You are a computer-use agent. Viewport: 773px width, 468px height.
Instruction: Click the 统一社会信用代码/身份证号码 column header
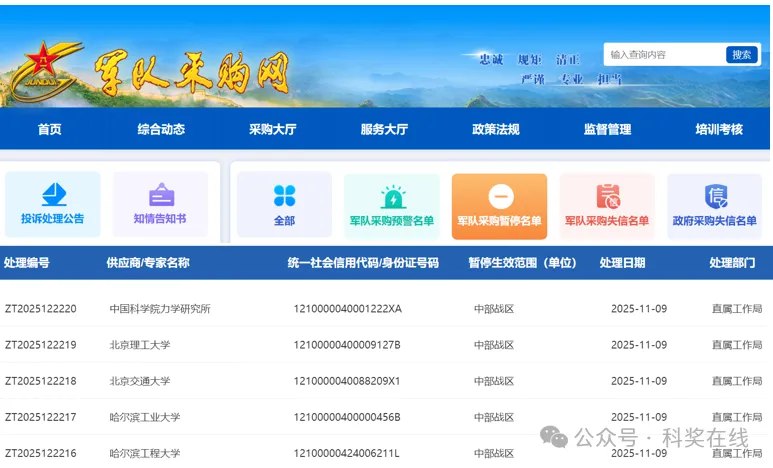click(363, 262)
